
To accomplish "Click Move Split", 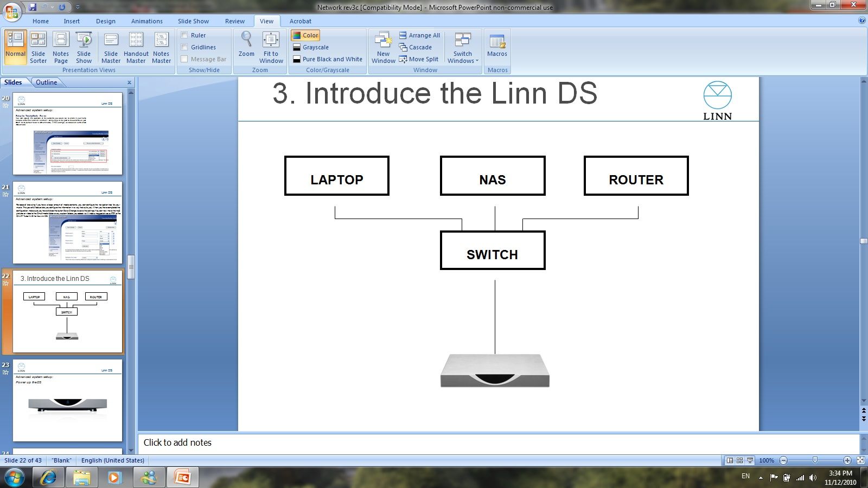I will (x=418, y=59).
